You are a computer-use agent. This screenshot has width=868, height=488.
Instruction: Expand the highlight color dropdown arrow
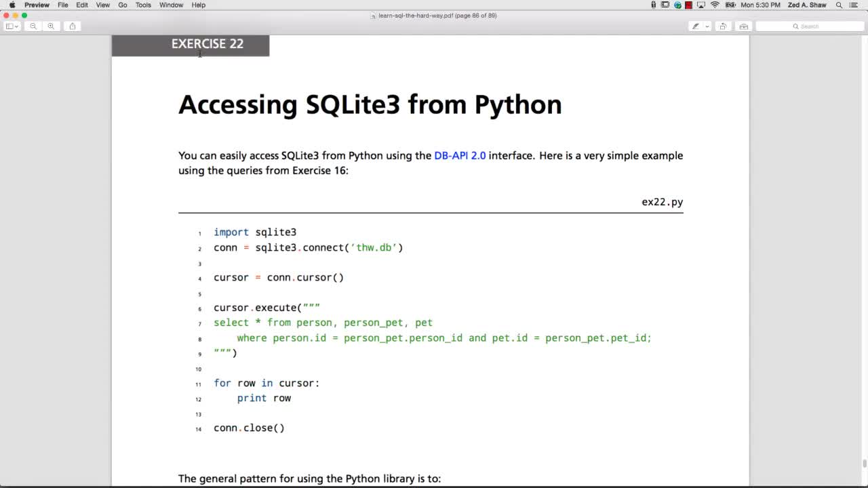click(x=707, y=26)
